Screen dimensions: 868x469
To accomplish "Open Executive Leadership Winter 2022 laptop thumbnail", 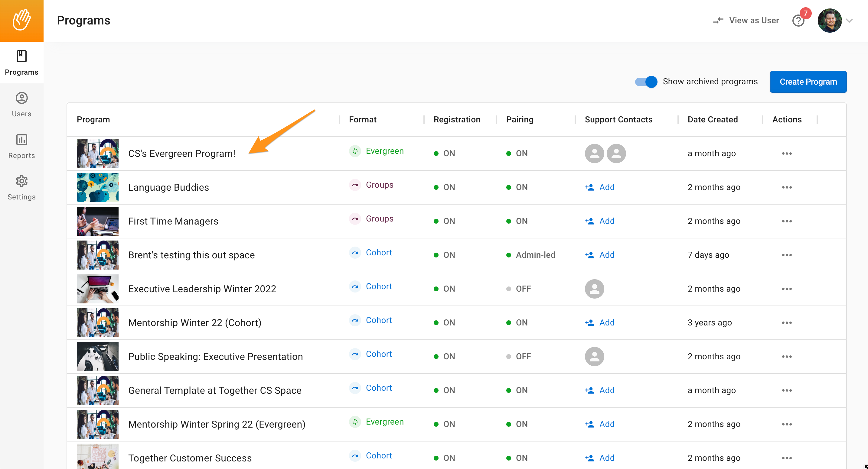I will click(97, 289).
